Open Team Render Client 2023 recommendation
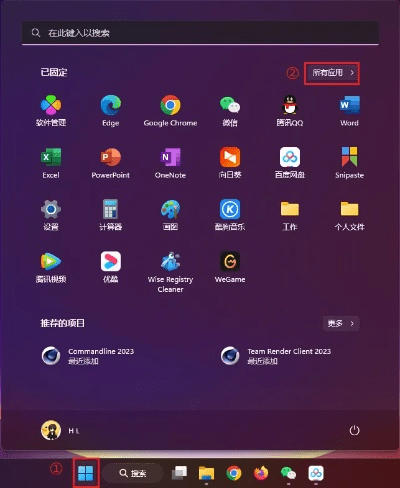Image resolution: width=400 pixels, height=488 pixels. (x=276, y=356)
